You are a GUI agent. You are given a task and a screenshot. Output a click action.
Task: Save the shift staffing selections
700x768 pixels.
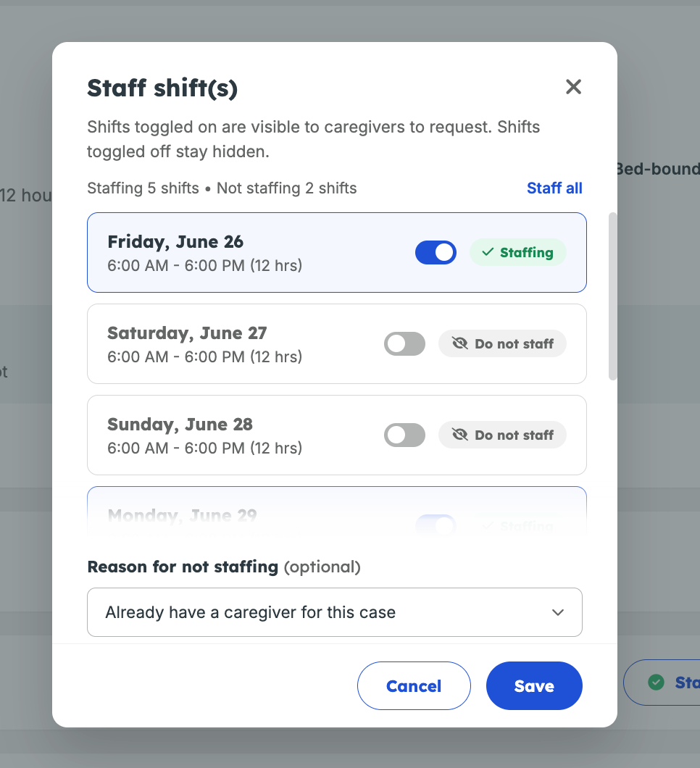534,685
